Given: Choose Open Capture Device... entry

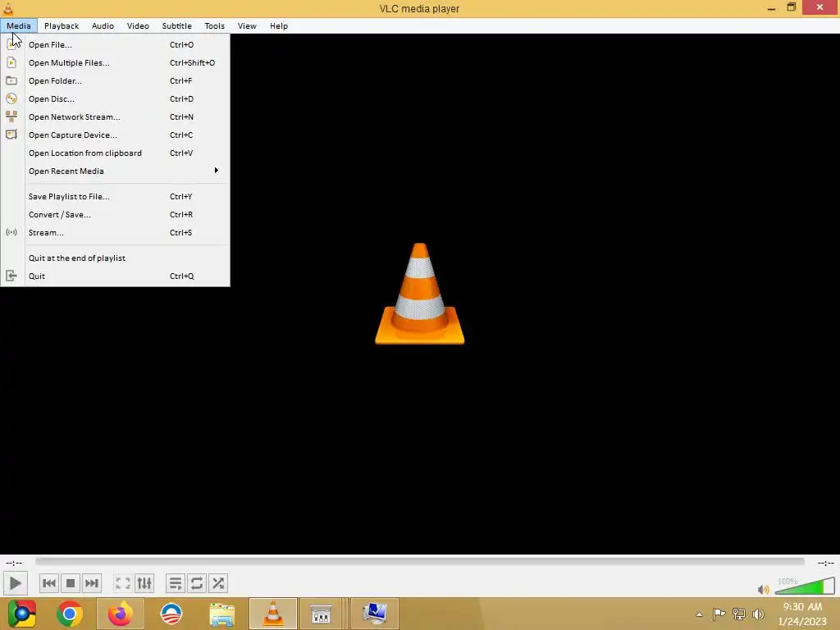Looking at the screenshot, I should coord(115,135).
